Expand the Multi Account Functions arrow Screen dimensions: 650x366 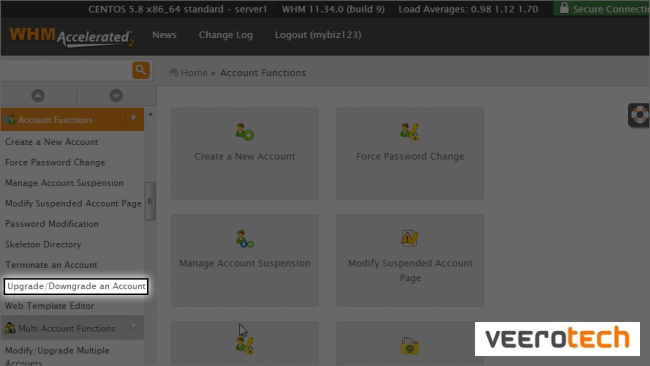point(133,327)
